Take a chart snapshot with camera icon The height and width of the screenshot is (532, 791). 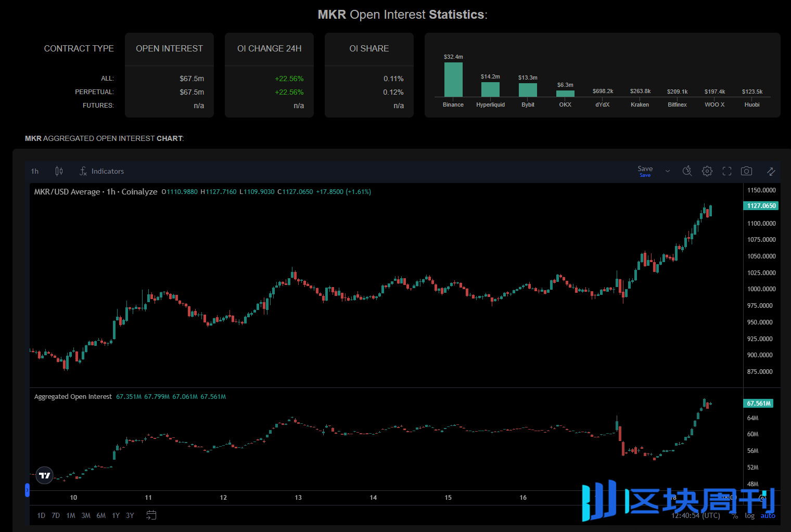tap(746, 171)
